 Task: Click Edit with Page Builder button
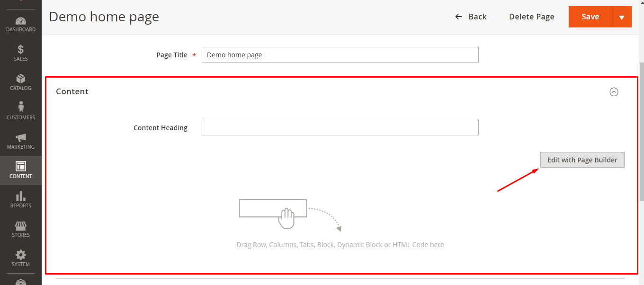[582, 160]
